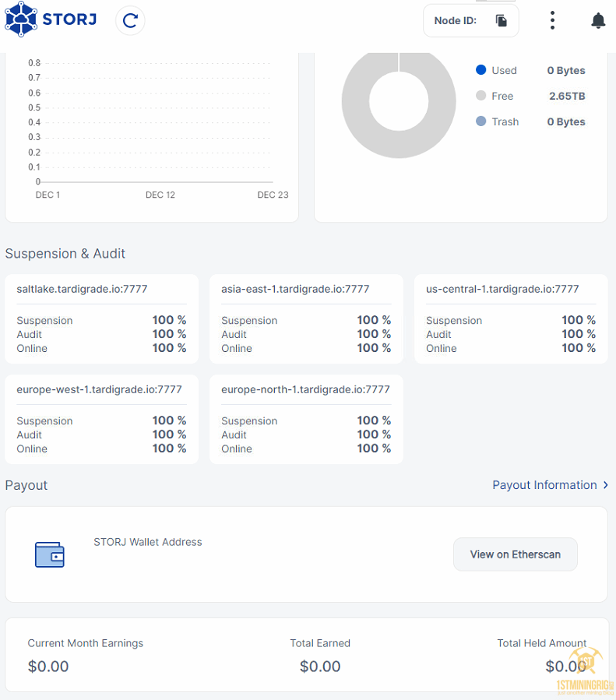Click the DEC 1 axis label
This screenshot has height=700, width=616.
pyautogui.click(x=48, y=195)
